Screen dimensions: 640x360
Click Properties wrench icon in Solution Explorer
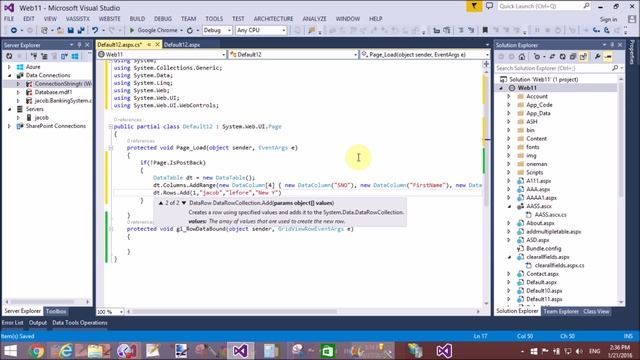pos(597,57)
